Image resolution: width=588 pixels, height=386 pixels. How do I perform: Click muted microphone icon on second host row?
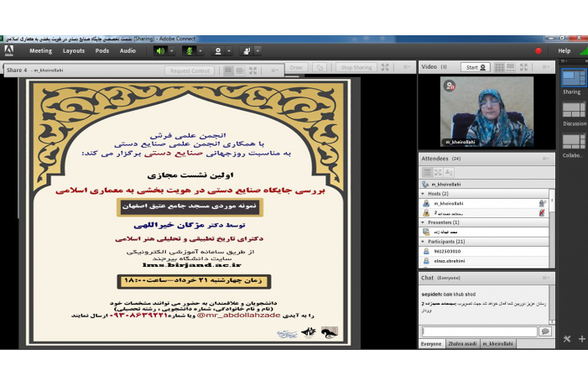[x=542, y=213]
